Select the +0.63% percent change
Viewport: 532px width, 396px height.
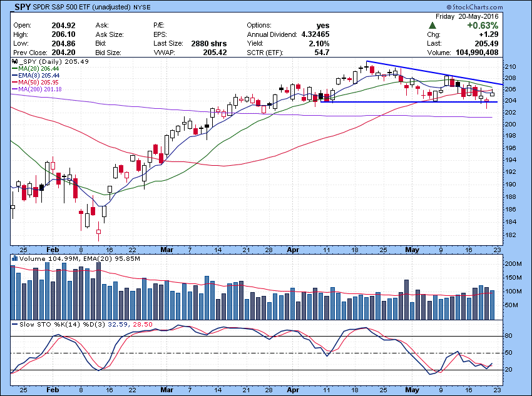tap(483, 26)
